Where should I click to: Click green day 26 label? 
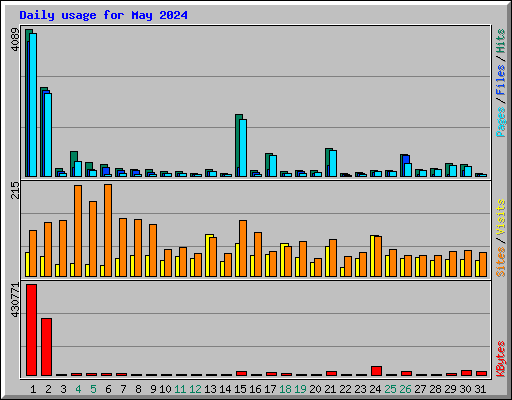click(405, 389)
